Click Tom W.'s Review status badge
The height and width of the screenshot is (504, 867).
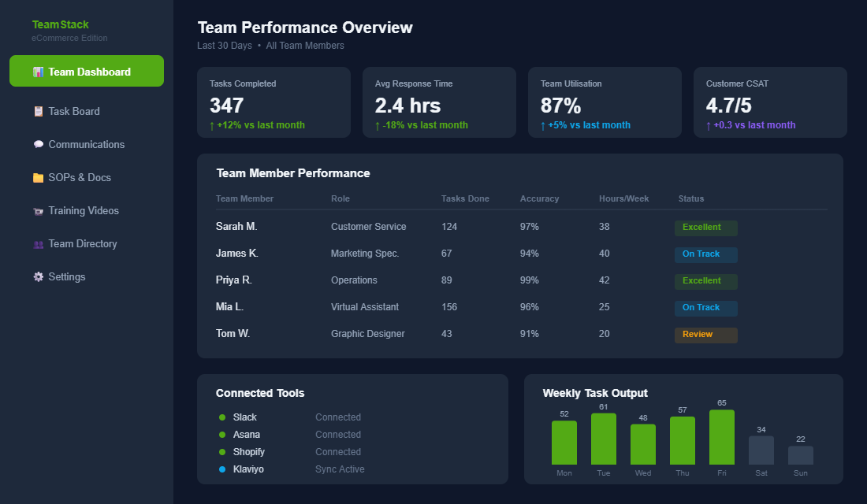point(705,335)
